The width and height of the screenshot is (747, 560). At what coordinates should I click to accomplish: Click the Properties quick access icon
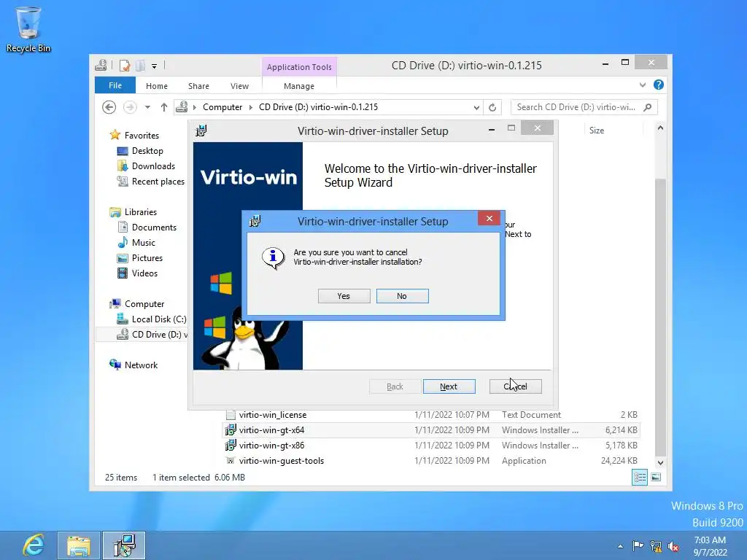(x=125, y=65)
